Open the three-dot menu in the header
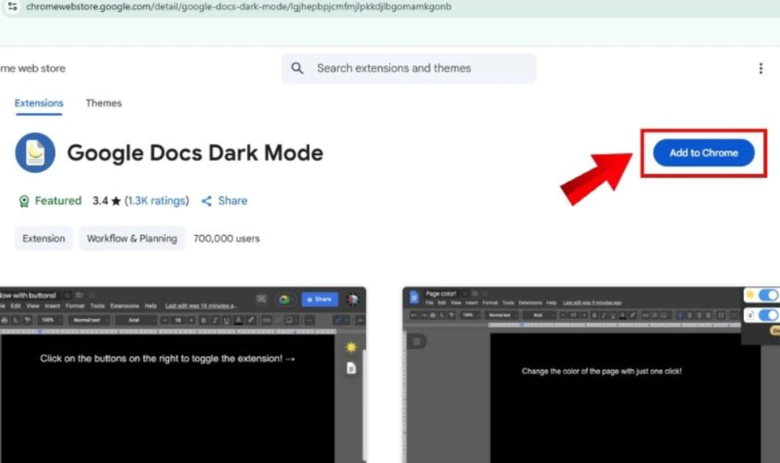780x463 pixels. [x=761, y=68]
